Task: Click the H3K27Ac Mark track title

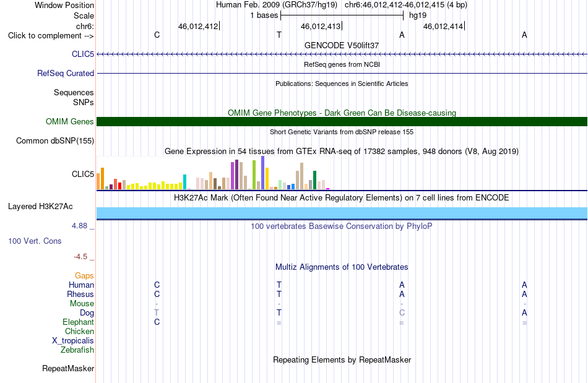Action: (342, 198)
